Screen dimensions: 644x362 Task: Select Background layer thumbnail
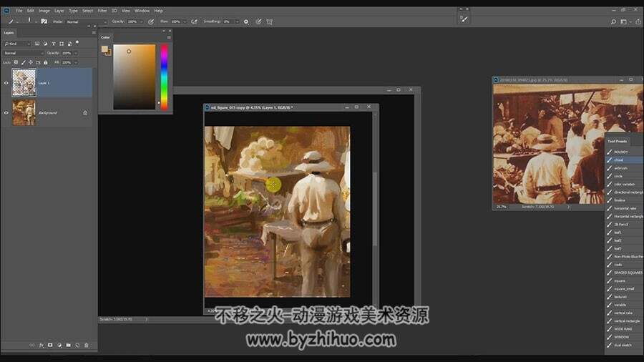coord(24,112)
